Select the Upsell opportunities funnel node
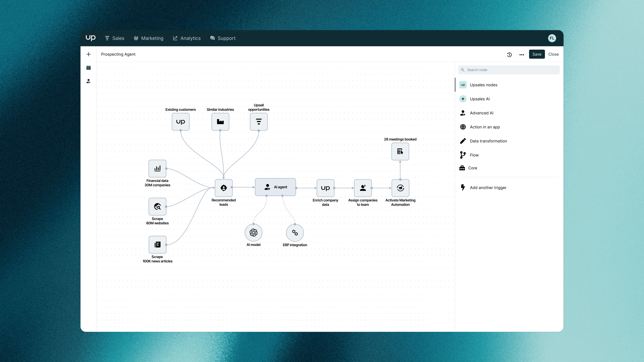The height and width of the screenshot is (362, 644). [259, 122]
